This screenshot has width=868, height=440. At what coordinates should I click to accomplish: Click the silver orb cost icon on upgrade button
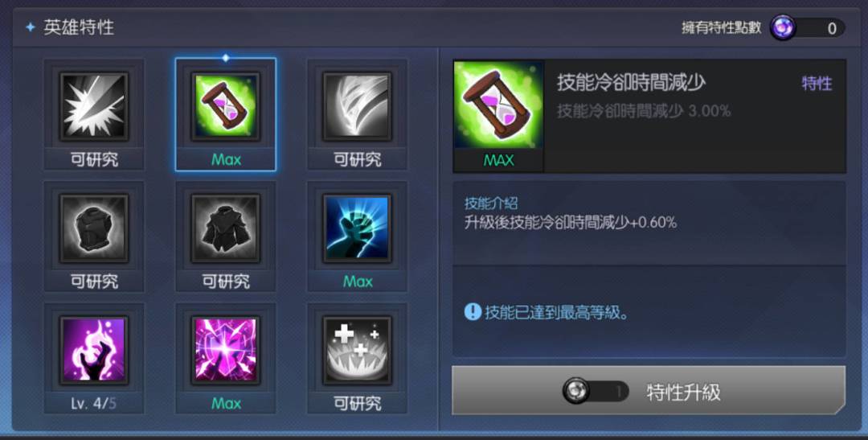[x=575, y=391]
